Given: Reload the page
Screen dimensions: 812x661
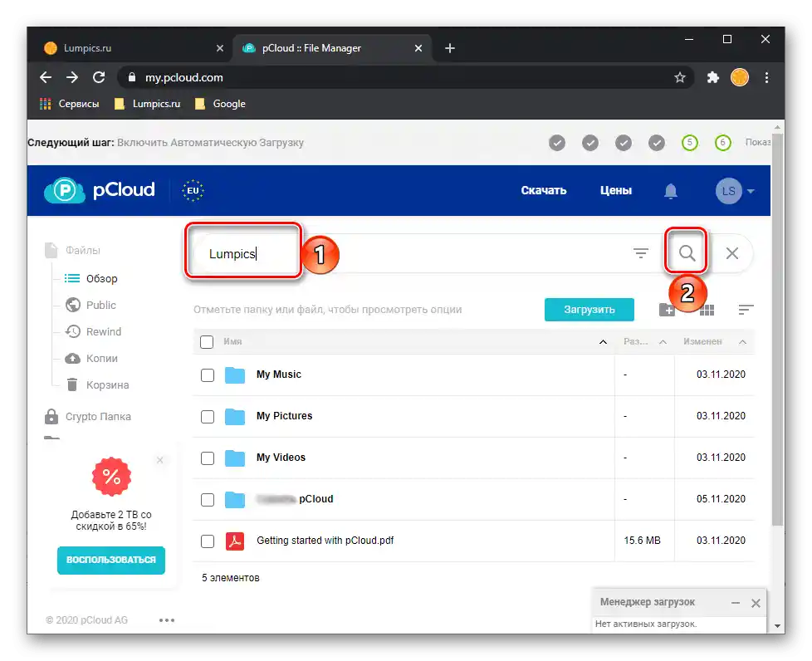Looking at the screenshot, I should pyautogui.click(x=99, y=78).
